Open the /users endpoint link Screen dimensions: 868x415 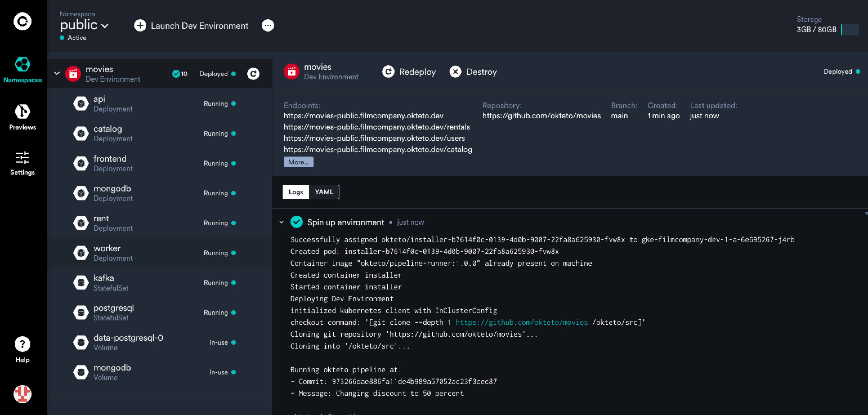click(x=374, y=138)
